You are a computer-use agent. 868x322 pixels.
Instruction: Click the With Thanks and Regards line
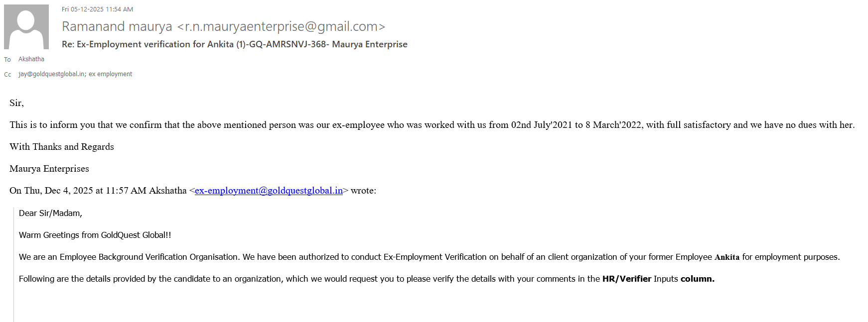[x=62, y=147]
